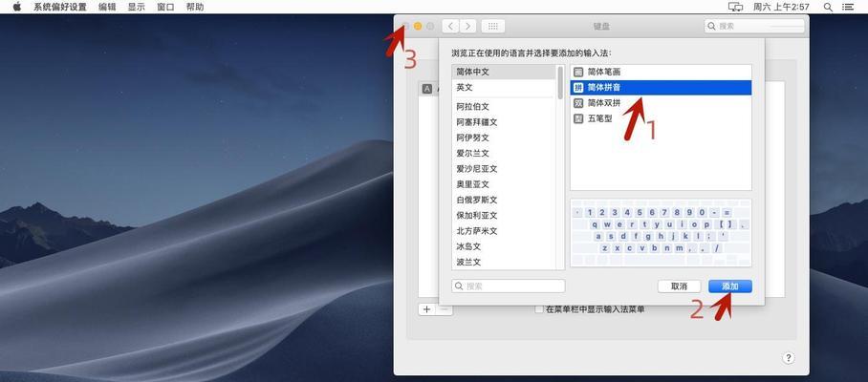Open the display mirroring icon in menu bar
This screenshot has height=382, width=868.
[x=735, y=8]
